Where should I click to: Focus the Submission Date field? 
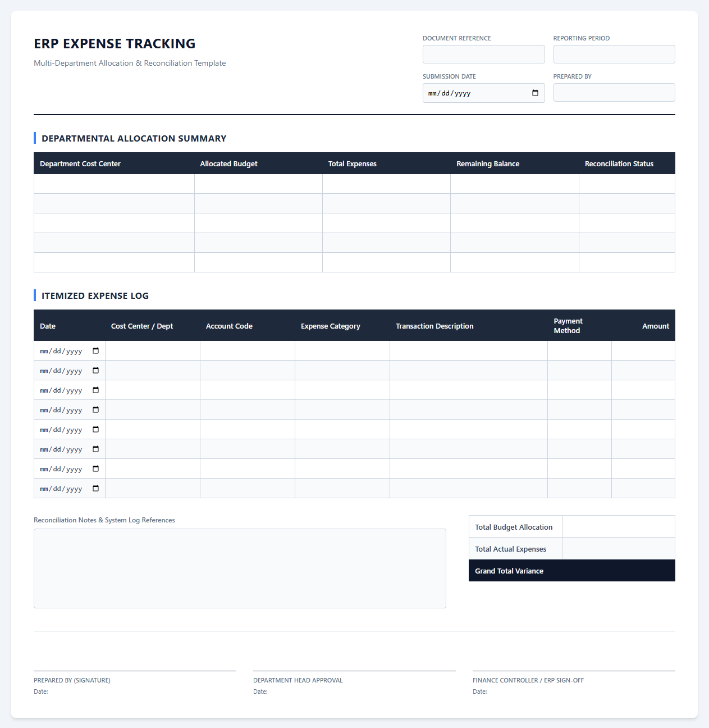(483, 93)
